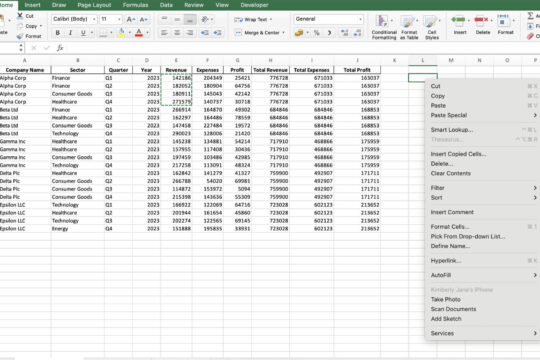The height and width of the screenshot is (360, 540).
Task: Click the Insert cells ribbon icon
Action: [x=459, y=20]
